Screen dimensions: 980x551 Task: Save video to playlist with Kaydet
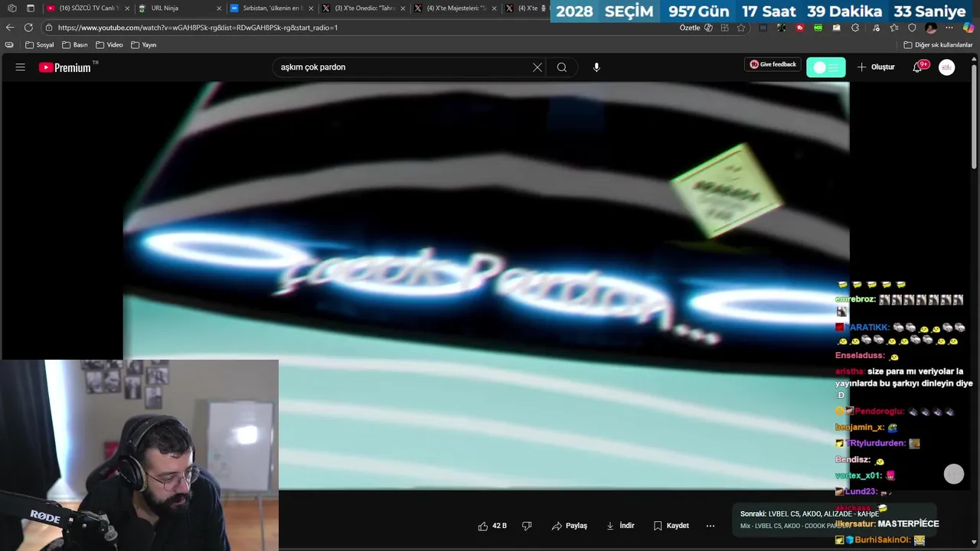(x=671, y=526)
